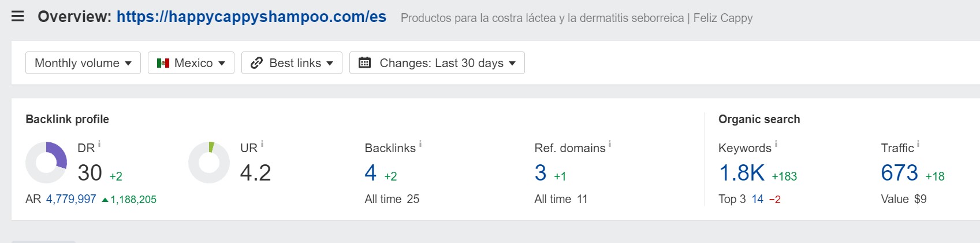Click the Traffic info icon
This screenshot has height=243, width=980.
click(918, 143)
